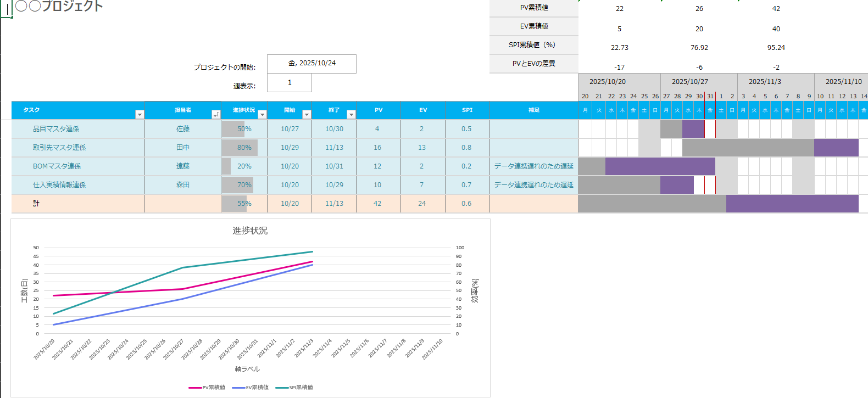Open the タスク column filter dropdown

pos(140,114)
